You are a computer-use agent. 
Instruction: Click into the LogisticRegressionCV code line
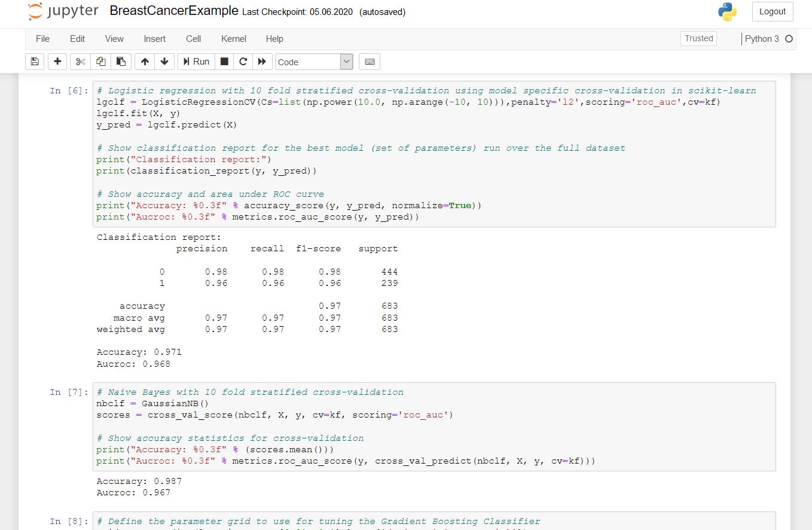click(x=408, y=102)
